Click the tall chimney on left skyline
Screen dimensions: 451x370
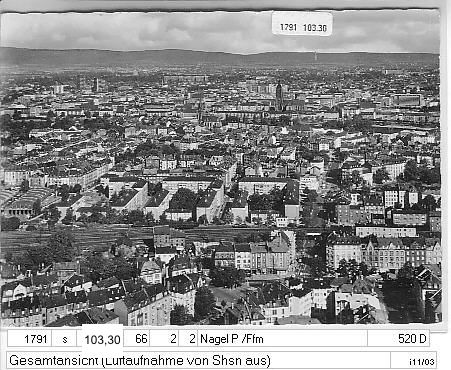pos(97,85)
